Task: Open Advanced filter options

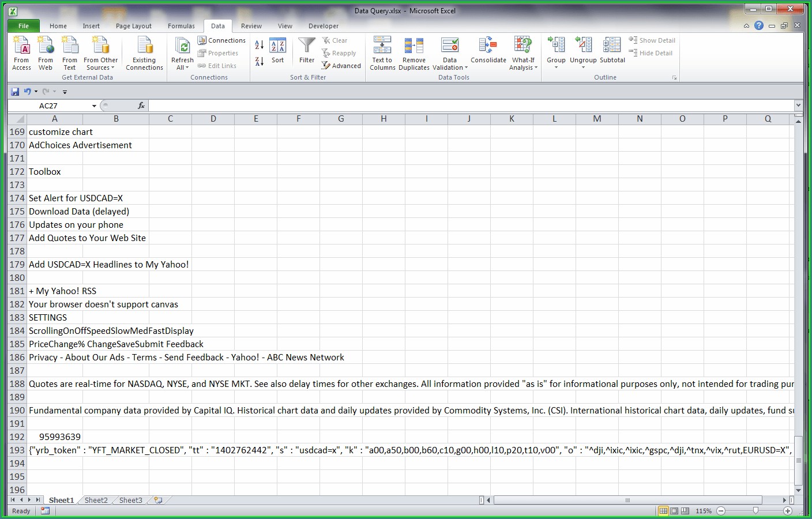Action: coord(341,66)
